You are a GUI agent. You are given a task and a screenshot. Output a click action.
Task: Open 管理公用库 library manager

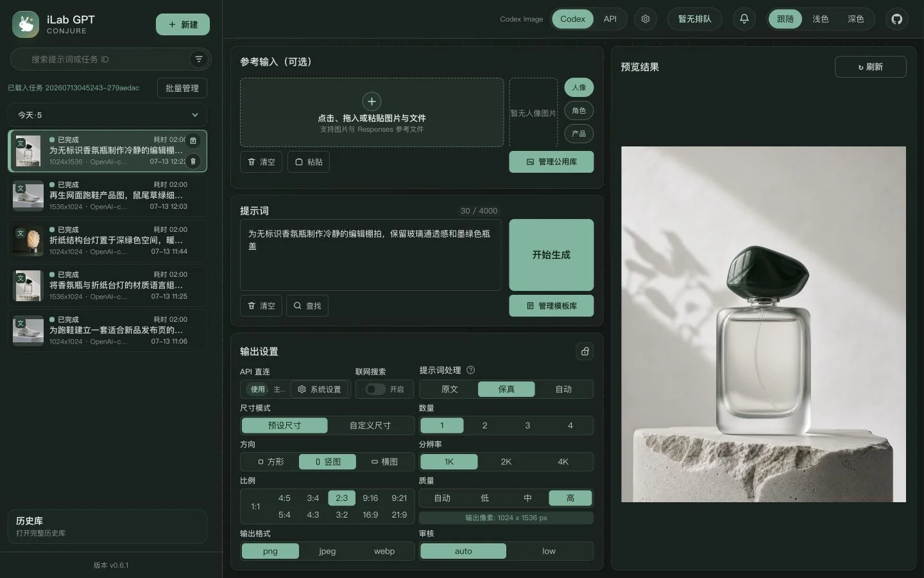[551, 162]
